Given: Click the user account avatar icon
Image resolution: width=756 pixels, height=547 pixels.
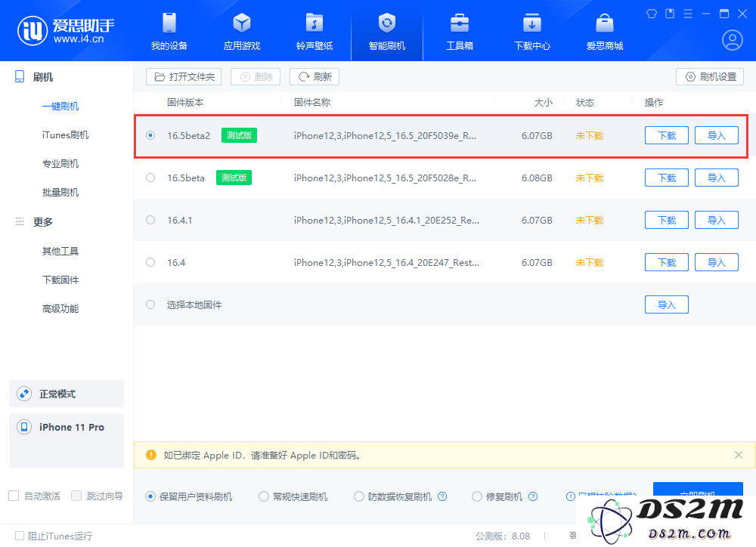Looking at the screenshot, I should point(732,40).
